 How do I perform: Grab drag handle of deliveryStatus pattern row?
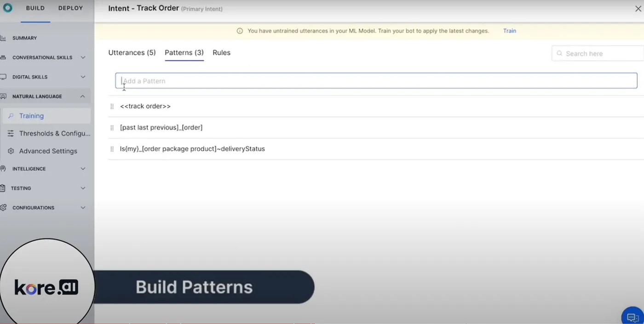(x=112, y=149)
